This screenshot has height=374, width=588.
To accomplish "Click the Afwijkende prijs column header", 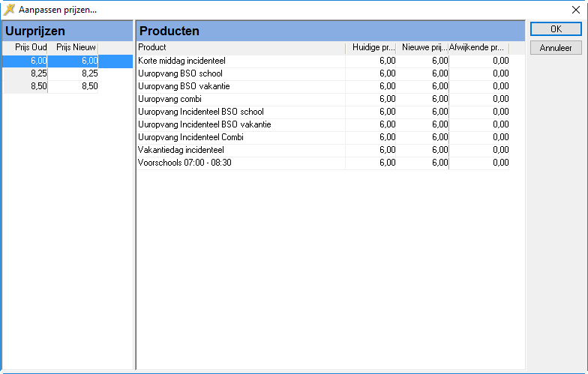I will coord(478,48).
